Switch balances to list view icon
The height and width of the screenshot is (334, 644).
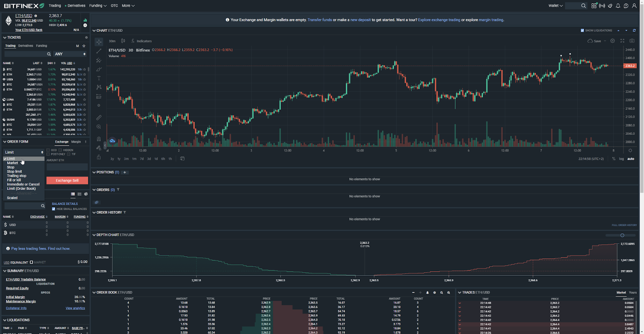79,194
